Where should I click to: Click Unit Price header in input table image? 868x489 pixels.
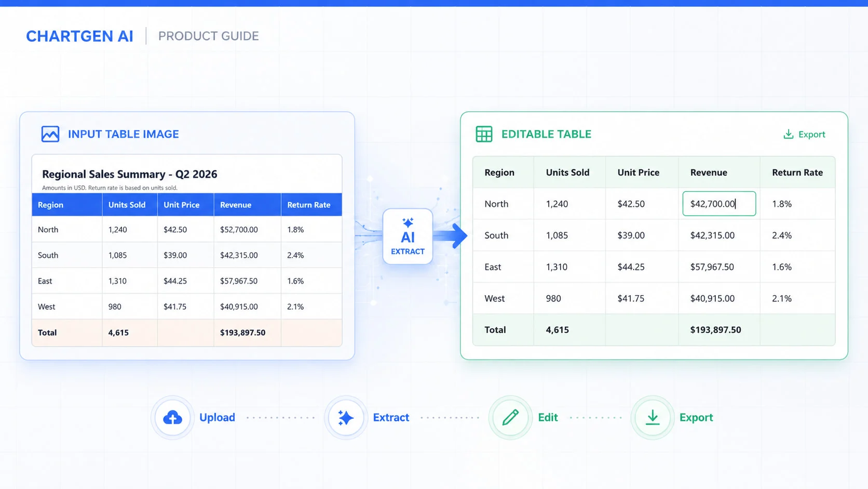click(x=181, y=205)
